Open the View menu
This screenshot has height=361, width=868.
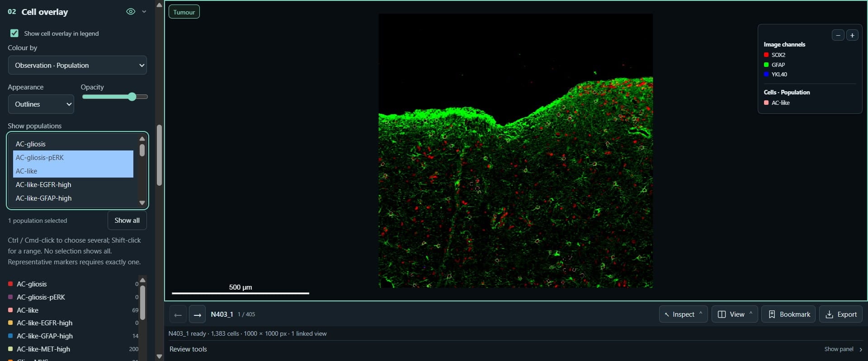735,314
